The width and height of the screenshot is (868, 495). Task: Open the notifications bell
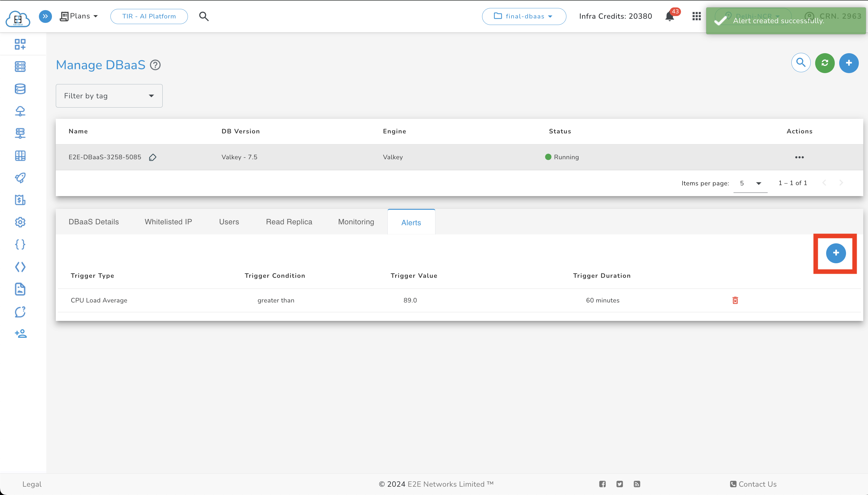click(x=669, y=16)
